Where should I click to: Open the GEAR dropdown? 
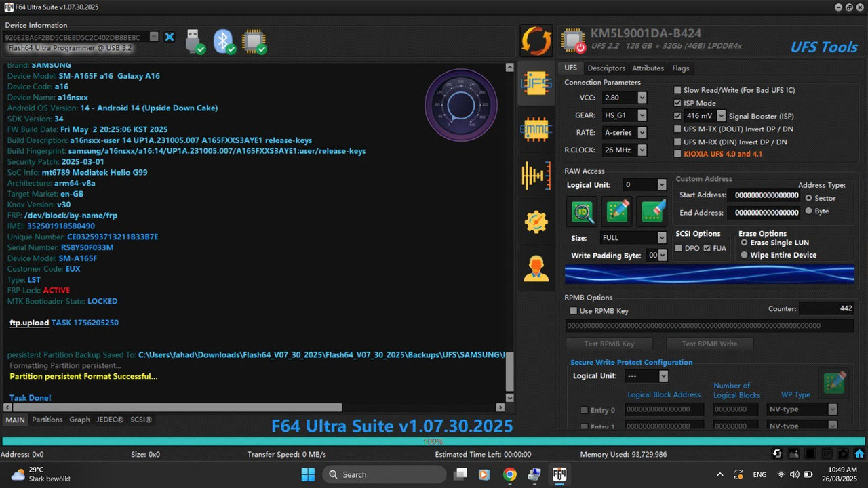point(642,115)
